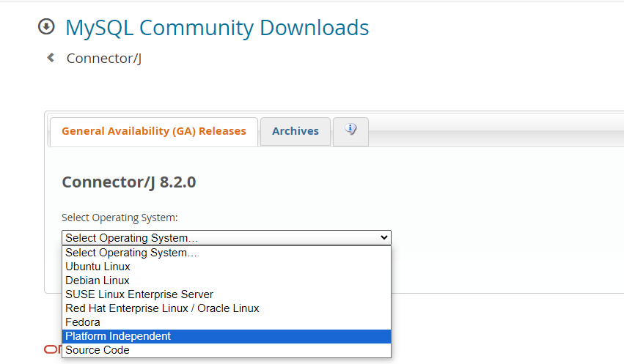Collapse the Select Operating System dropdown
Image resolution: width=624 pixels, height=364 pixels.
pyautogui.click(x=227, y=237)
